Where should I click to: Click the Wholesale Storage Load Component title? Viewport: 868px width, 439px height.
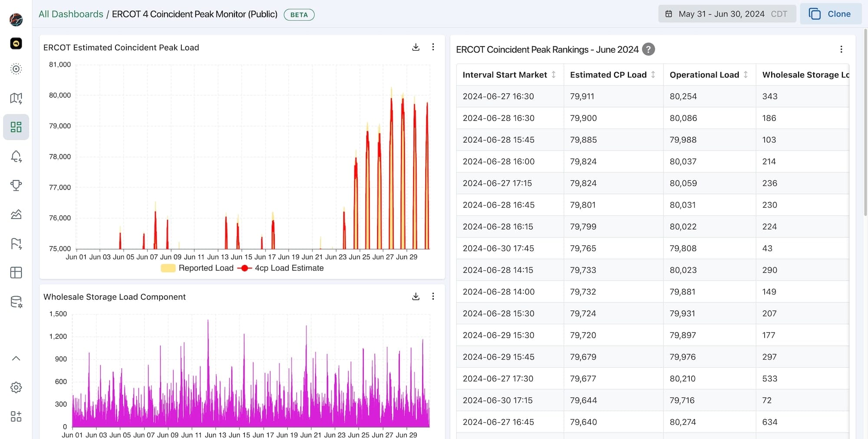[115, 297]
